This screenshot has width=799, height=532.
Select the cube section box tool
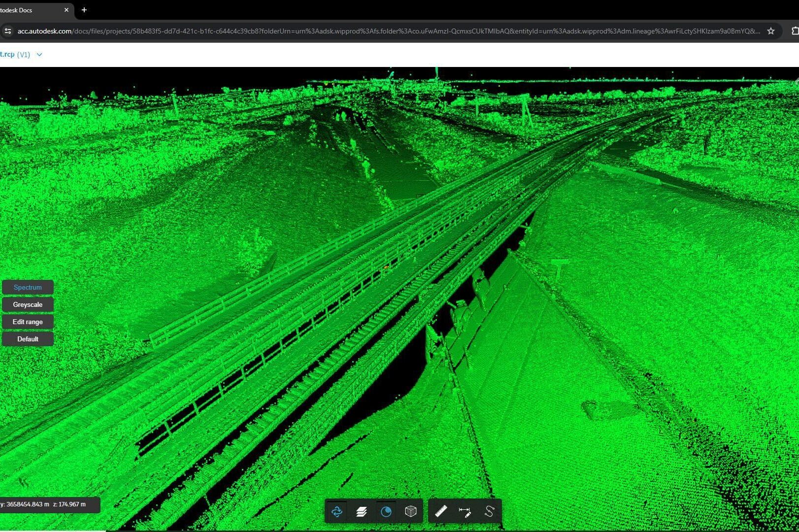point(411,512)
